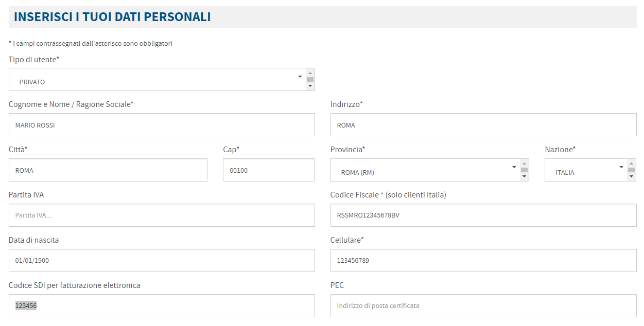The height and width of the screenshot is (326, 644).
Task: Focus the Cellulare phone number field
Action: pyautogui.click(x=483, y=261)
